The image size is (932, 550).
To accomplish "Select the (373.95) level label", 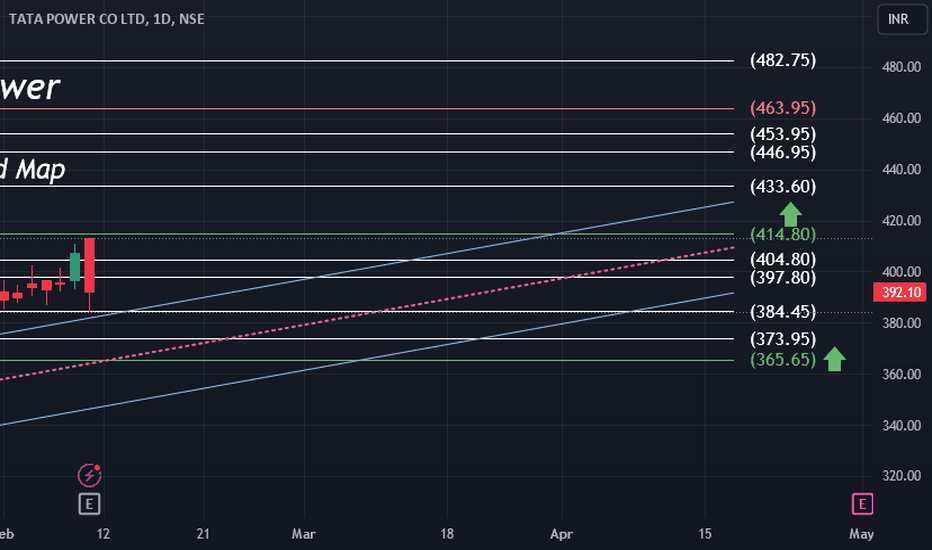I will point(783,339).
